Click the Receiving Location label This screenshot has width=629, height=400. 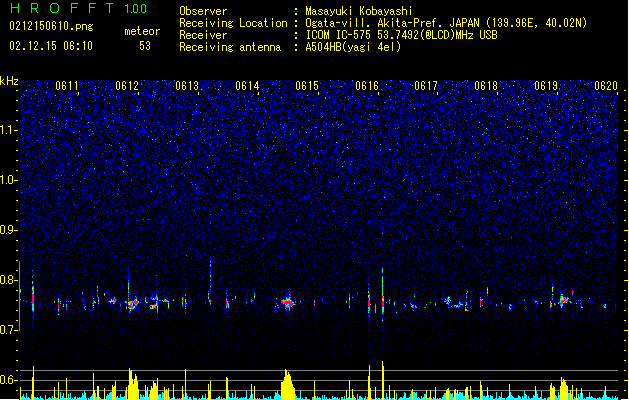pos(233,23)
